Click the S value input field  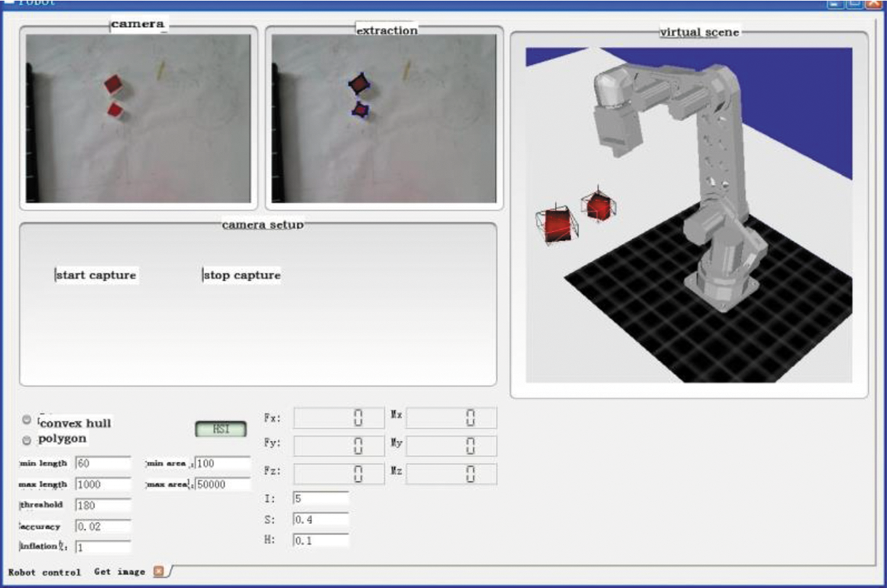[x=321, y=519]
